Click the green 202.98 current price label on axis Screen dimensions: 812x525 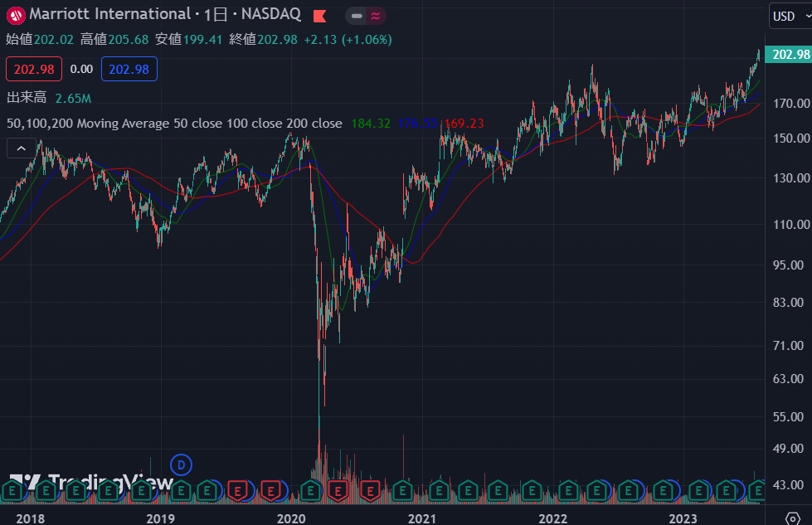coord(788,55)
